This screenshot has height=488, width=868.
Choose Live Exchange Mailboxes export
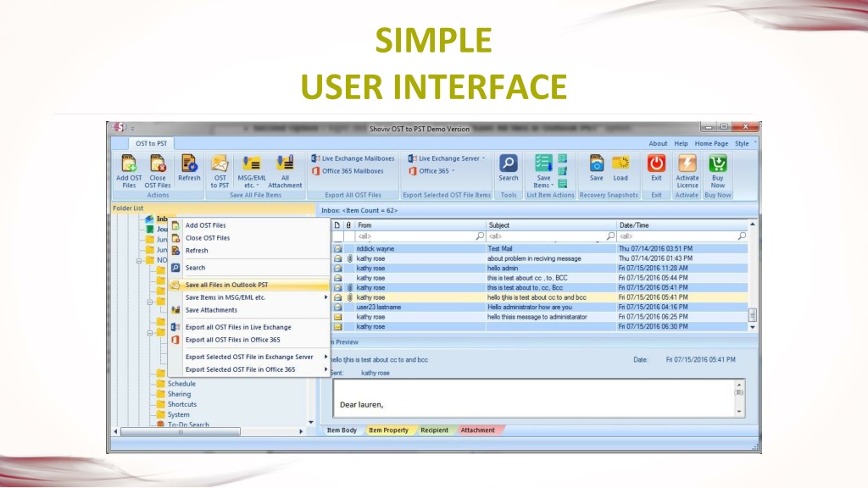coord(353,158)
